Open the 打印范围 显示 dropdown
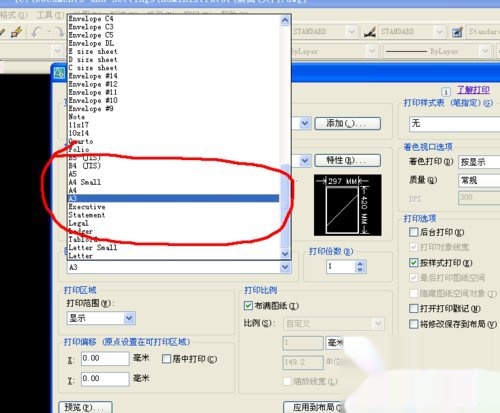This screenshot has width=500, height=413. point(101,318)
